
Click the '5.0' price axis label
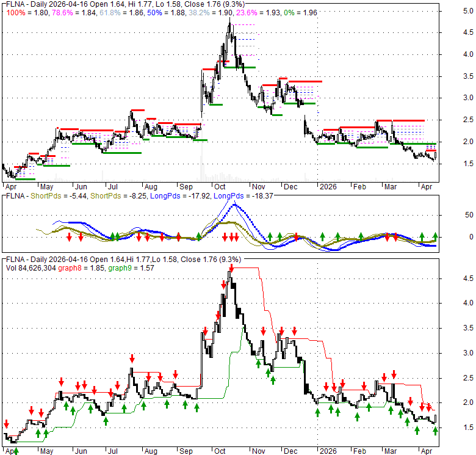pos(468,11)
